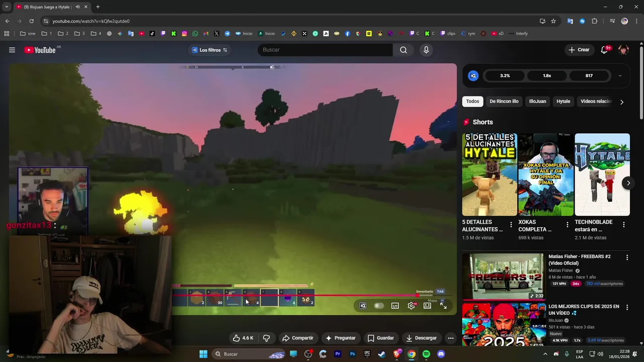The height and width of the screenshot is (362, 644).
Task: Select the Videos relacionados chip
Action: [596, 101]
